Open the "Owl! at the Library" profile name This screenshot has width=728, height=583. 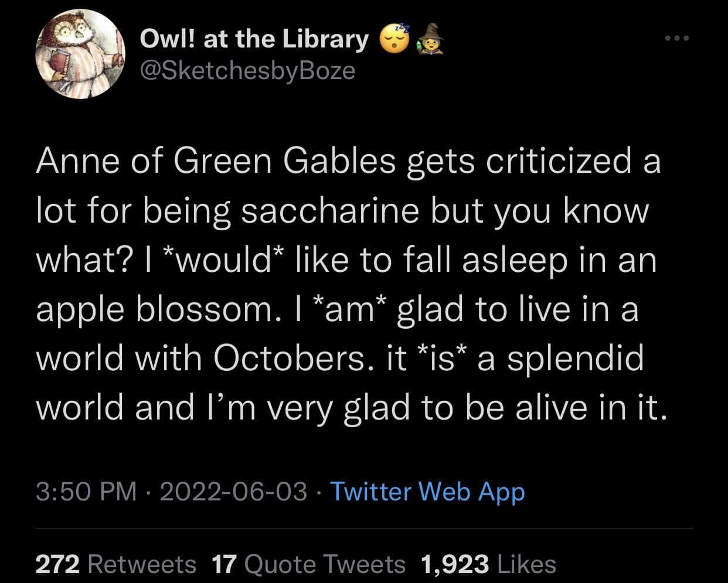[254, 39]
